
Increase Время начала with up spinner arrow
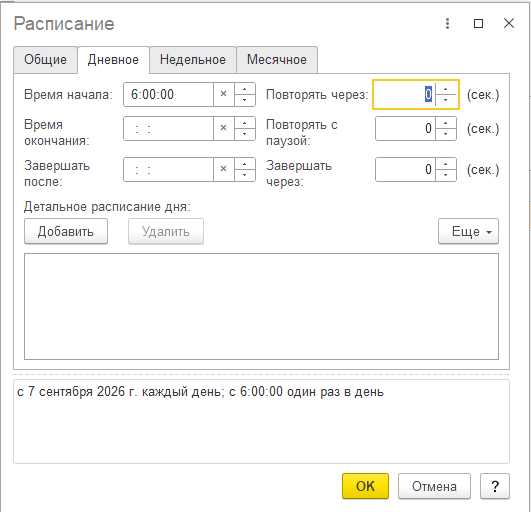245,89
